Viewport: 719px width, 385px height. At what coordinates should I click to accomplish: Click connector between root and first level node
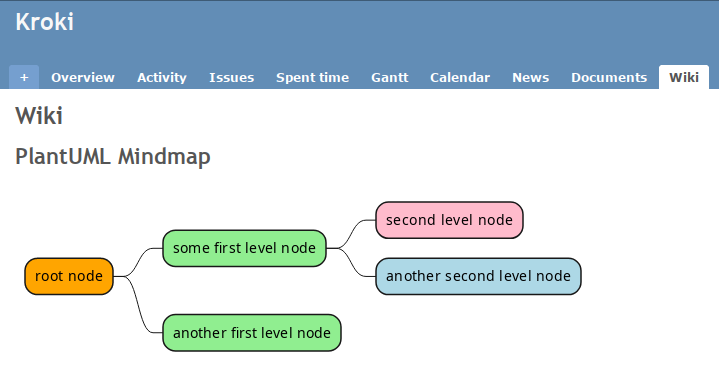click(x=138, y=261)
